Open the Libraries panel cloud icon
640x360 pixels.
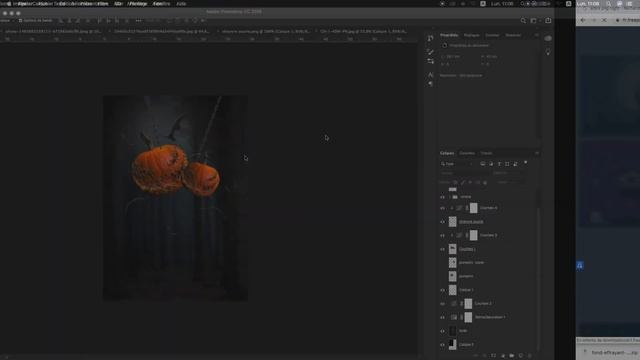coord(548,38)
